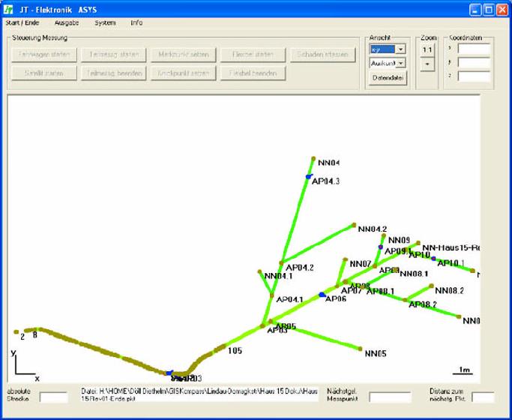The width and height of the screenshot is (512, 420).
Task: Open the Info menu
Action: (x=136, y=22)
